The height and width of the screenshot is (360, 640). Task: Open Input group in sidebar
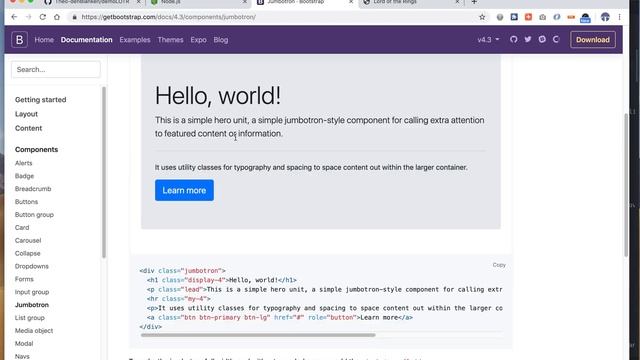coord(32,292)
